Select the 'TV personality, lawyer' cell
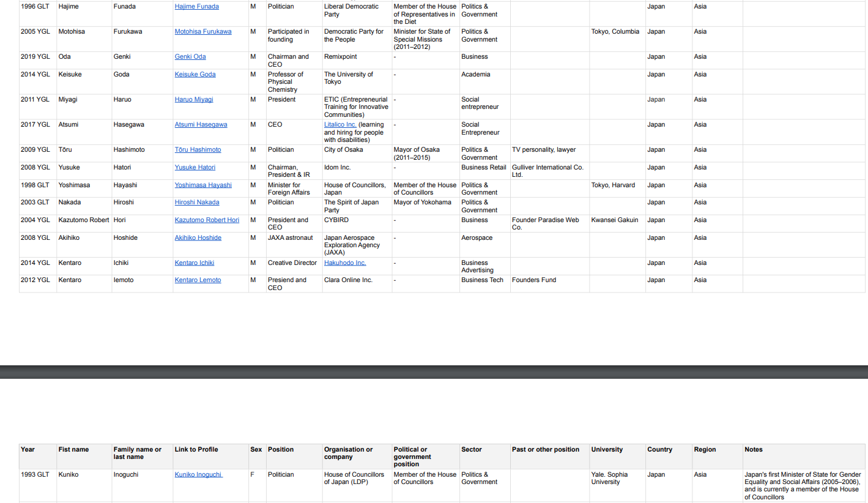This screenshot has height=503, width=868. click(550, 154)
